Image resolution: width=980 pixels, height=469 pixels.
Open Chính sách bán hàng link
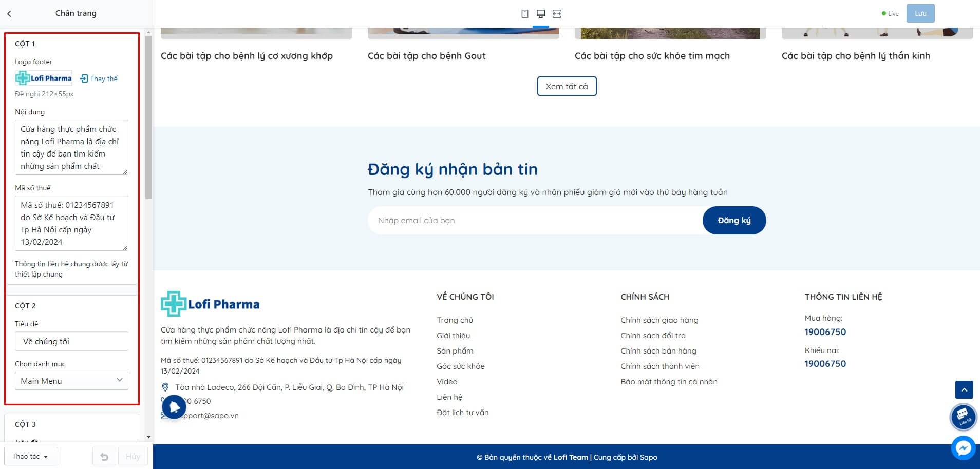coord(658,351)
